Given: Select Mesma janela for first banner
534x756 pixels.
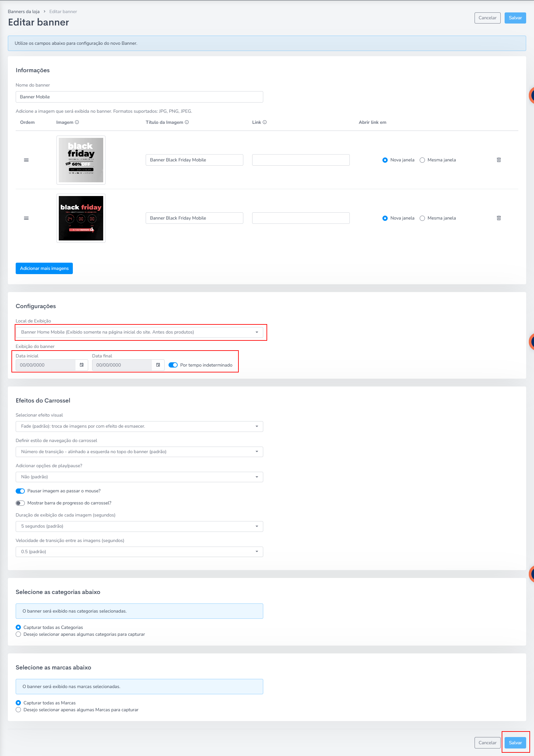Looking at the screenshot, I should 422,160.
